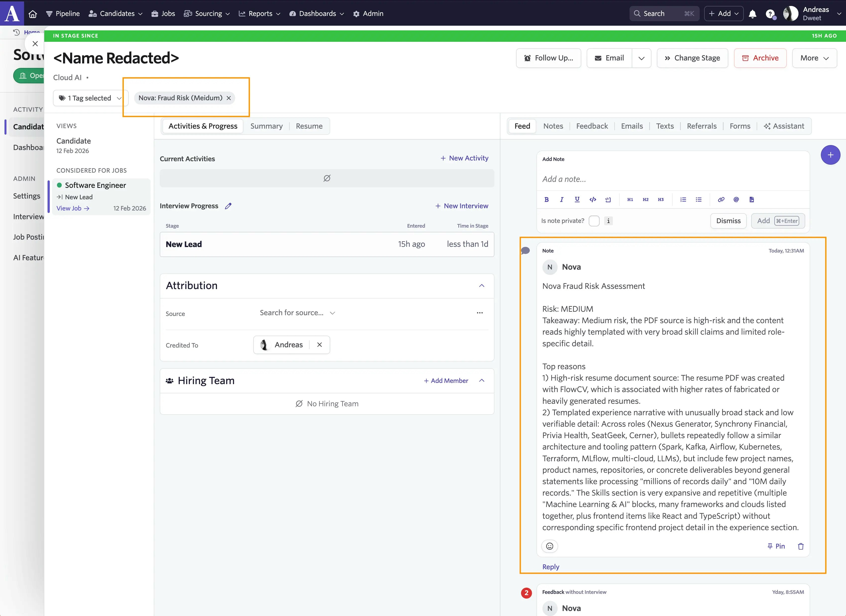Open the notifications bell

[x=752, y=14]
